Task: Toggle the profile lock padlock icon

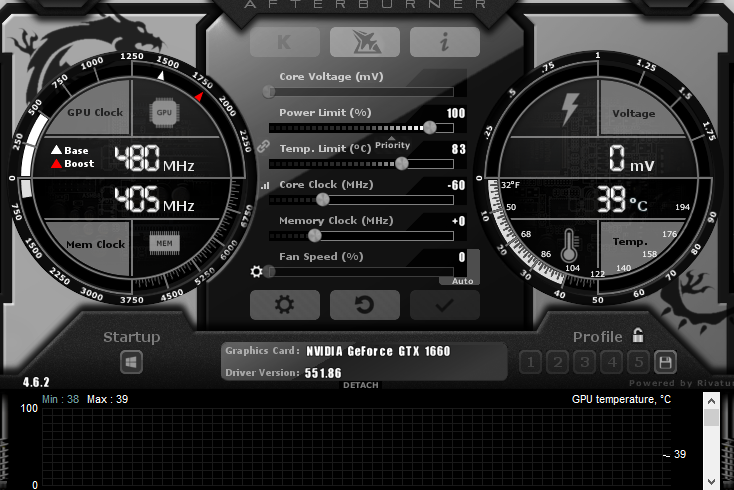Action: click(x=638, y=335)
